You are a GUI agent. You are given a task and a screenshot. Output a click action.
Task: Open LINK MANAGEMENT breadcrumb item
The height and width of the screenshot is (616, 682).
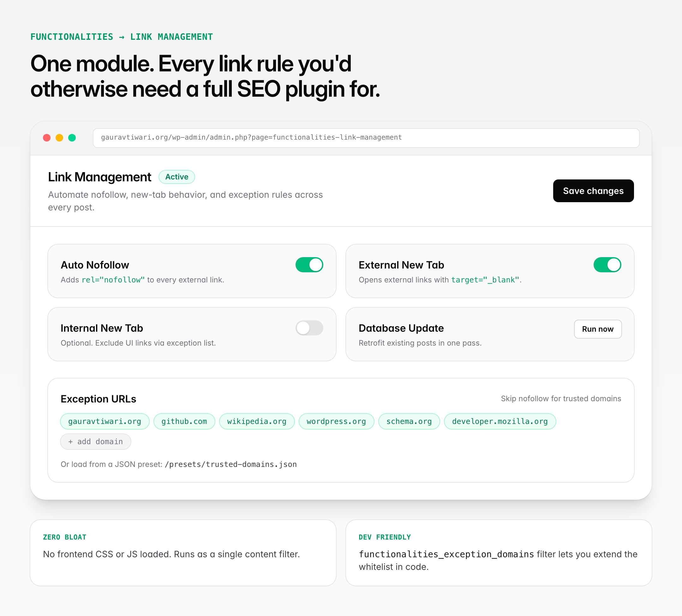coord(171,37)
